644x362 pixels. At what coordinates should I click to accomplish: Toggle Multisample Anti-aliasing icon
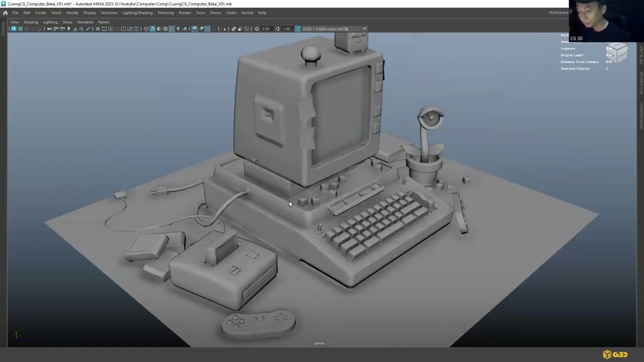[207, 29]
